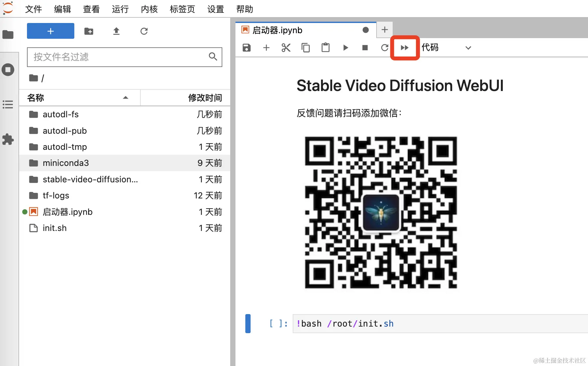Copy the selected cell

[306, 48]
